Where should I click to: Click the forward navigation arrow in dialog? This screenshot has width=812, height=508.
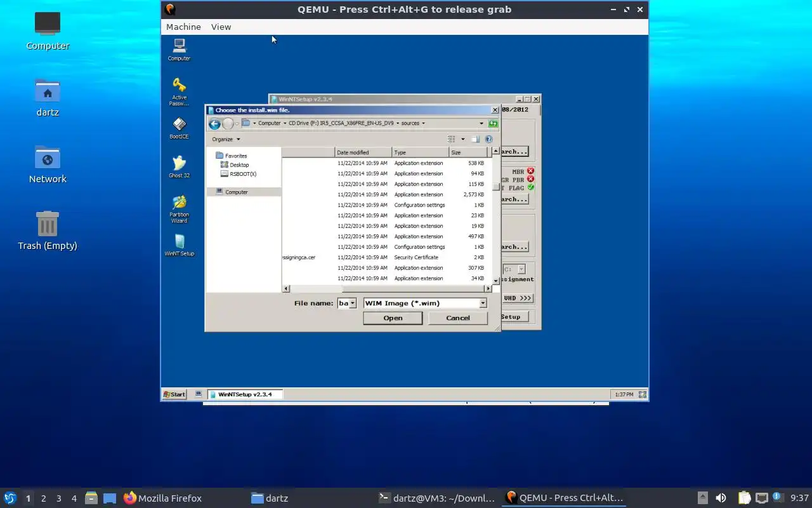pos(228,124)
